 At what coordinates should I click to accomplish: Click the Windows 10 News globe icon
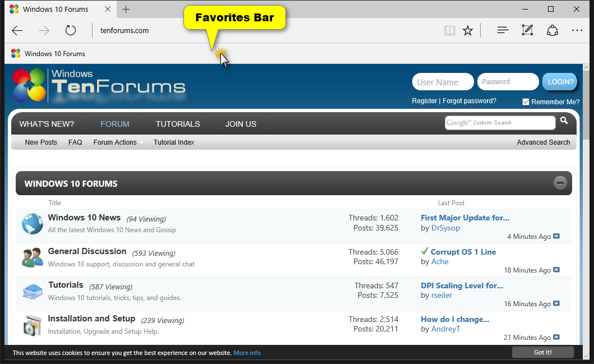coord(32,223)
